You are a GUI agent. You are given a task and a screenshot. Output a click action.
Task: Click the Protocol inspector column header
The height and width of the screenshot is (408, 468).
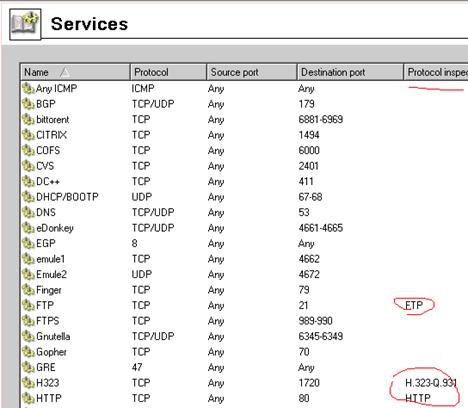(436, 72)
